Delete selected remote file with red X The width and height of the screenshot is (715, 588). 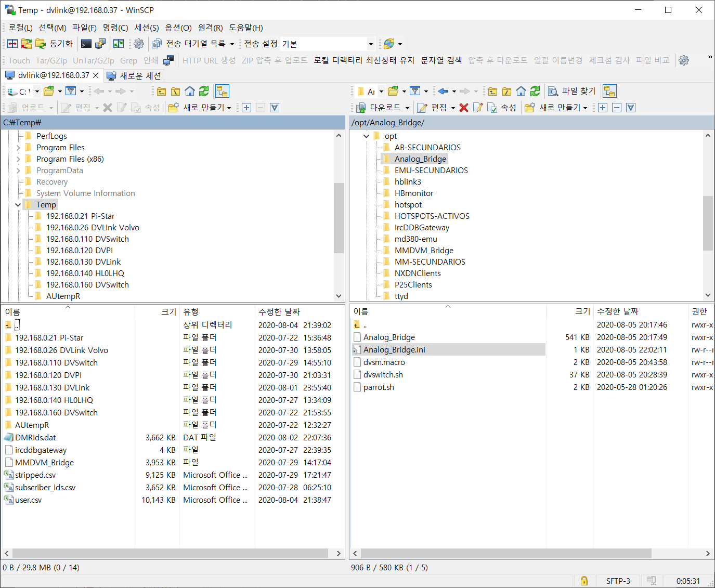click(464, 108)
